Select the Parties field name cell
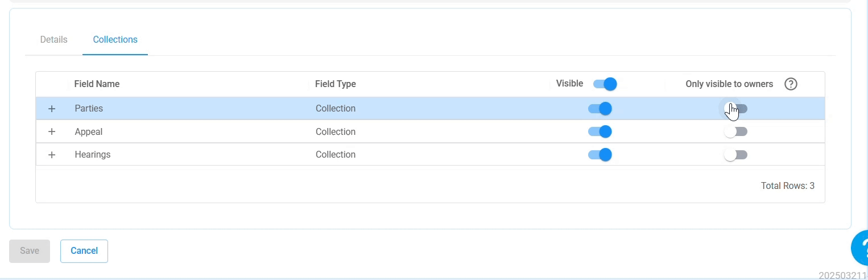The image size is (868, 280). [x=89, y=109]
